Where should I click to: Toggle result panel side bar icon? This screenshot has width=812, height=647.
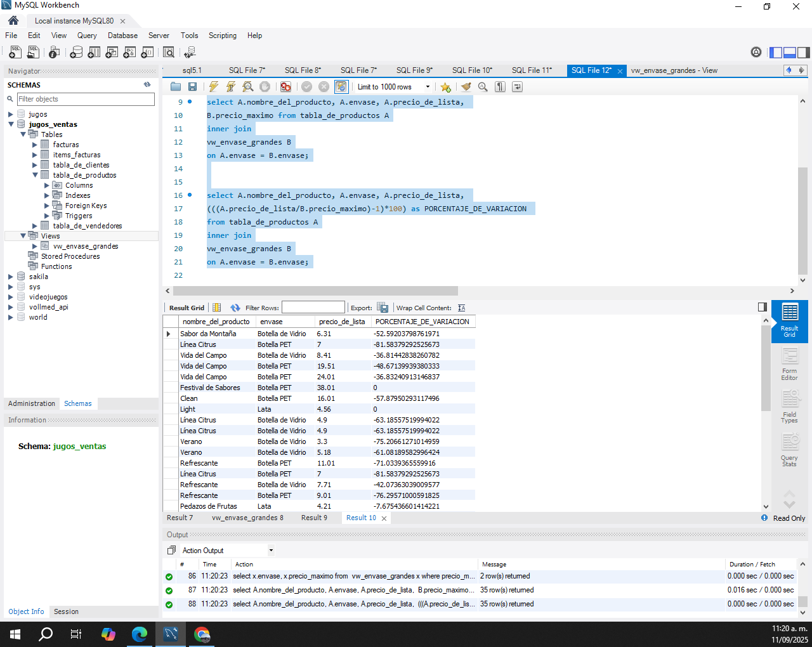pos(763,307)
